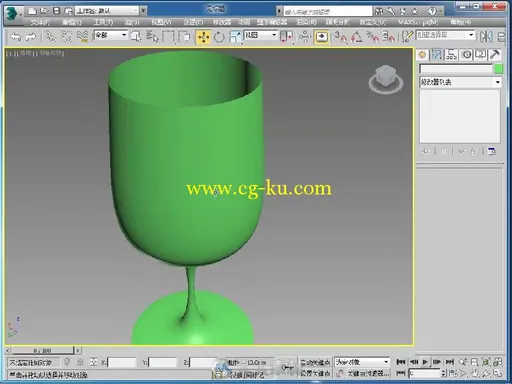Toggle the Percent Snap button

point(372,36)
